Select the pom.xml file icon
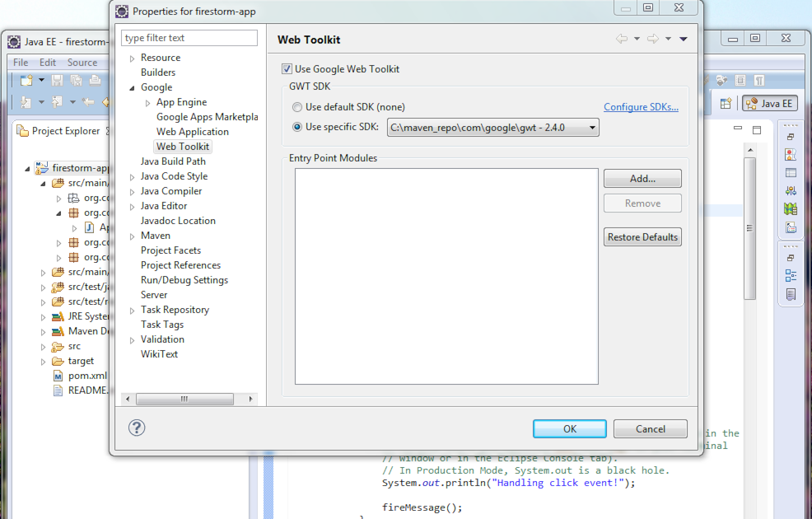 click(58, 376)
